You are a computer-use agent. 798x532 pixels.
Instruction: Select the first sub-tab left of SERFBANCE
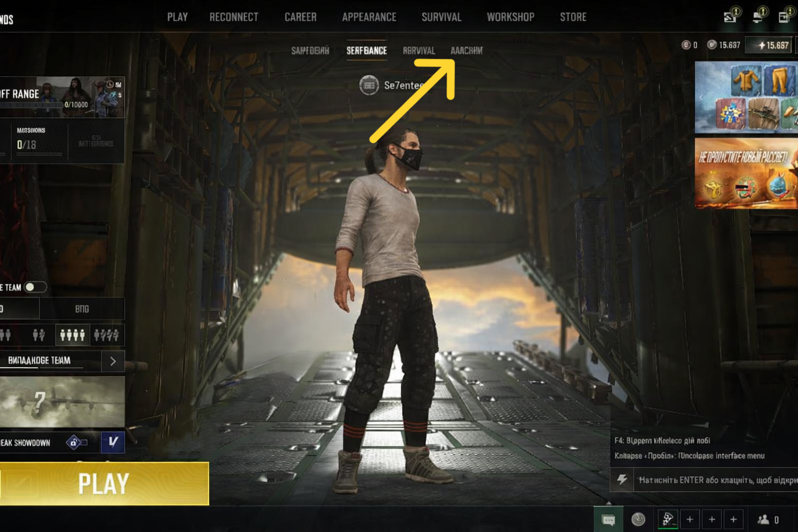[310, 50]
